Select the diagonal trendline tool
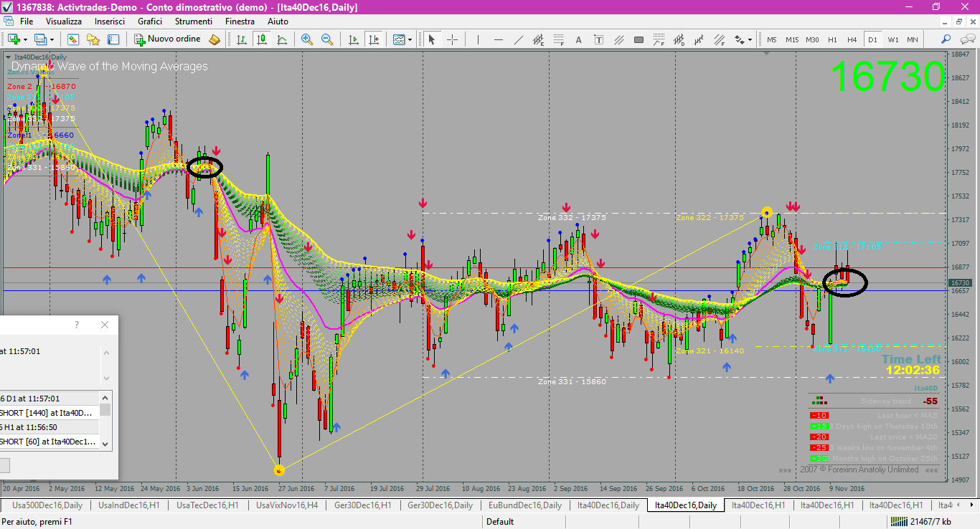Image resolution: width=980 pixels, height=529 pixels. click(519, 39)
